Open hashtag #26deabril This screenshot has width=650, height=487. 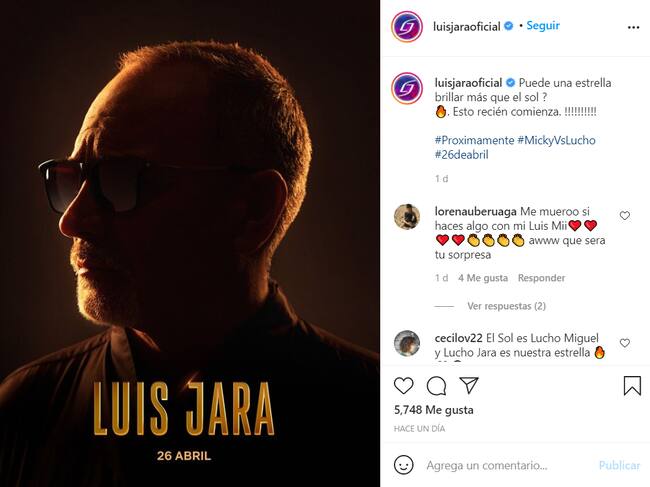(x=461, y=155)
